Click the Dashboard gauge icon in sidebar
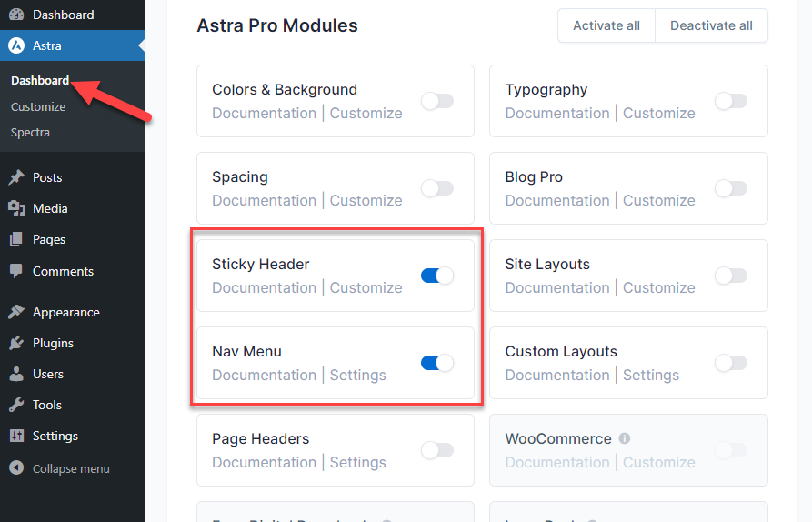This screenshot has width=812, height=522. 16,15
